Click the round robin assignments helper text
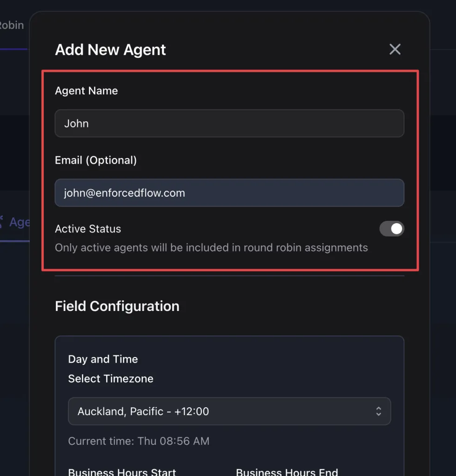 tap(211, 248)
